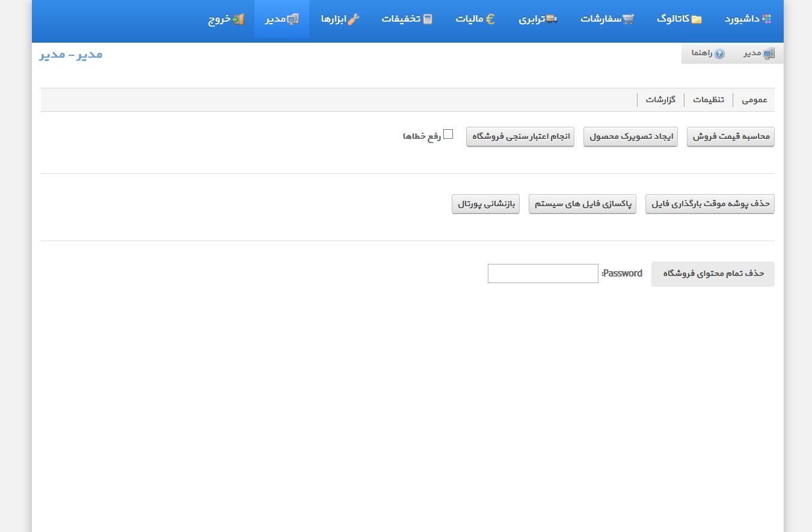Click ایجاد تصویرک محصول button
812x532 pixels.
coord(630,137)
